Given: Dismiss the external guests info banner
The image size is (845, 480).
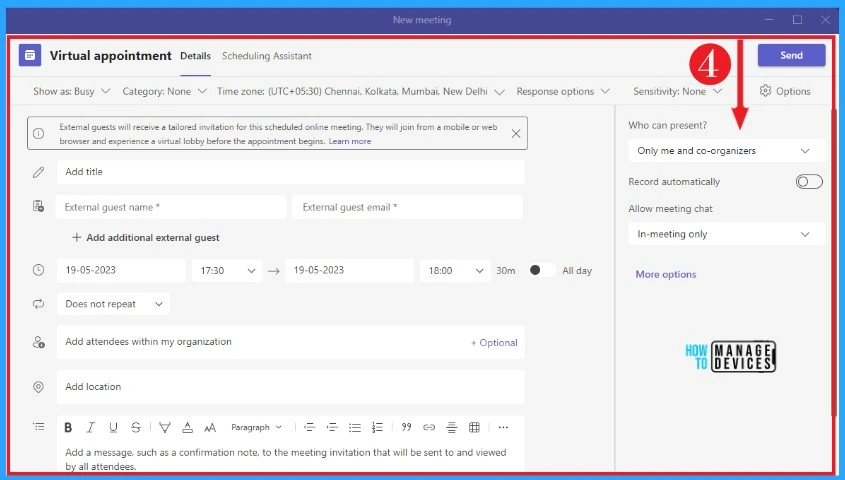Looking at the screenshot, I should (516, 133).
